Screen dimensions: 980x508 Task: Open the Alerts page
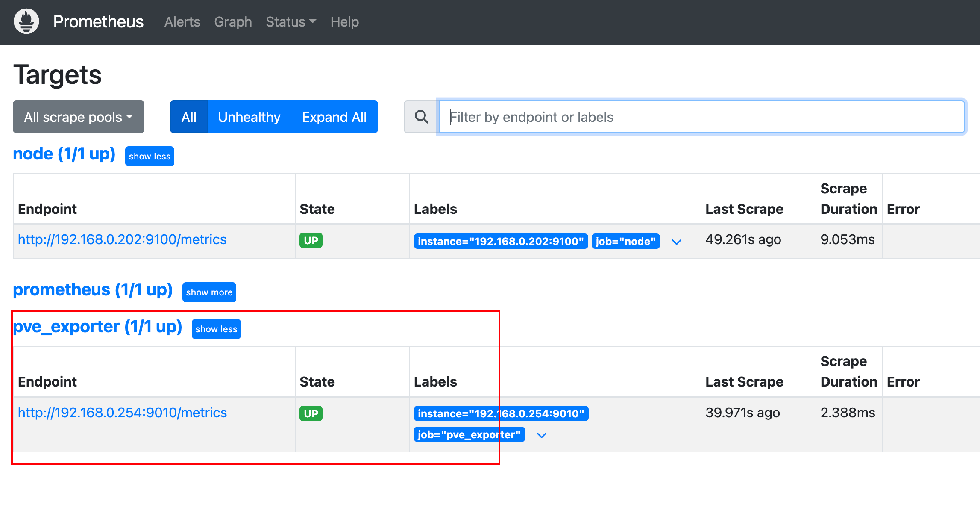click(182, 22)
